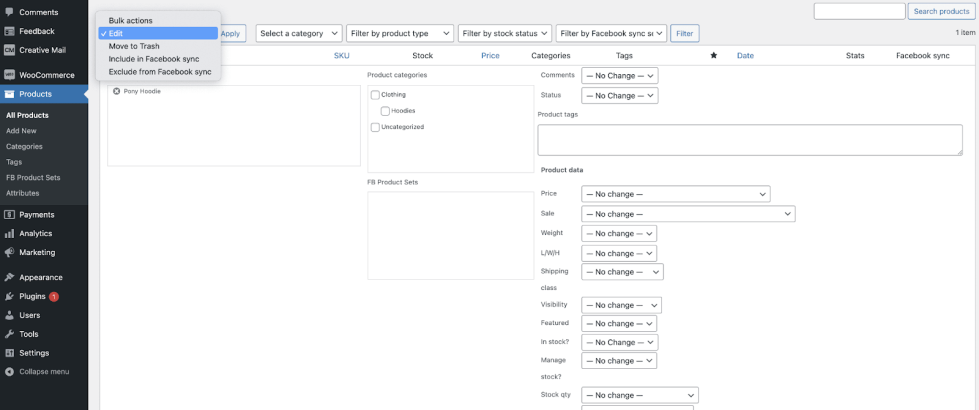Remove Pony Hoodie from bulk edit

117,91
